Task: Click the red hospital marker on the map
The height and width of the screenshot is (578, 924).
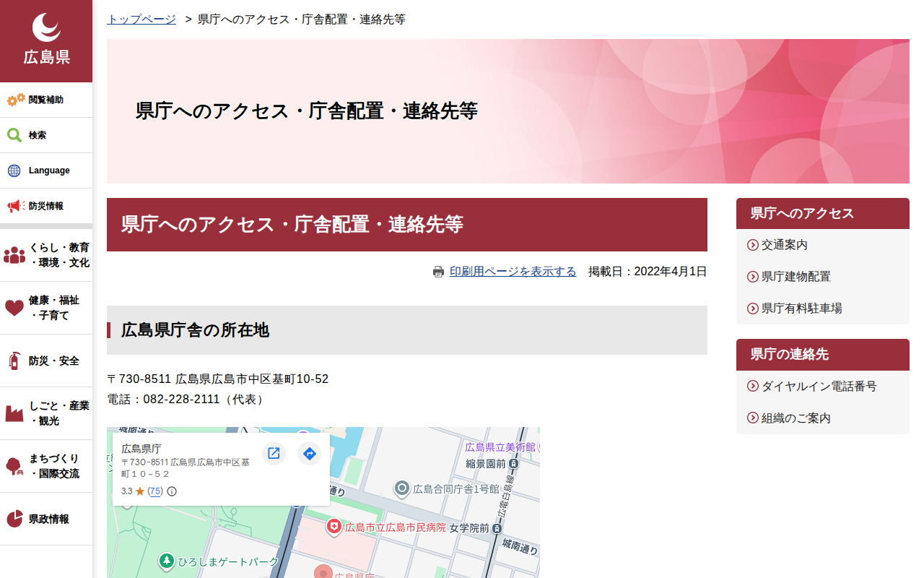Action: coord(334,527)
